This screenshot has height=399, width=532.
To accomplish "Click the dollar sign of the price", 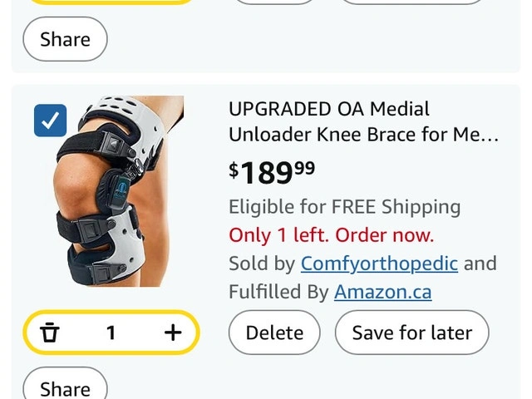I will click(234, 169).
